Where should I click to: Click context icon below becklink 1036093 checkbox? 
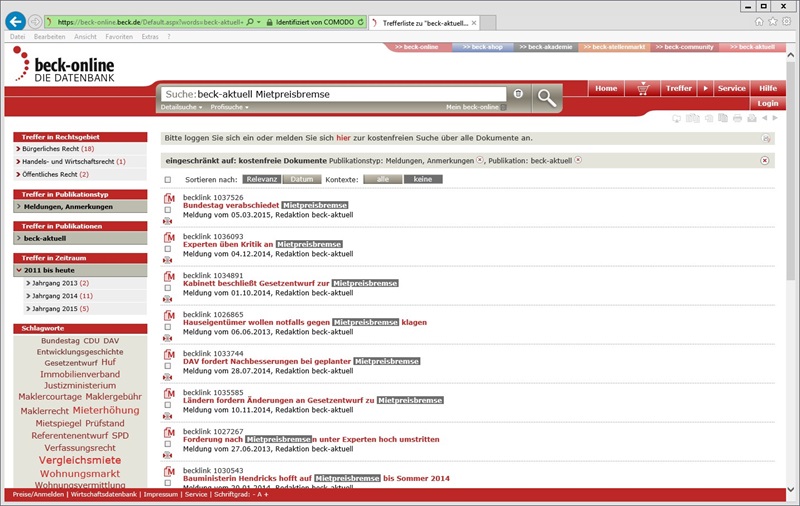pyautogui.click(x=167, y=260)
